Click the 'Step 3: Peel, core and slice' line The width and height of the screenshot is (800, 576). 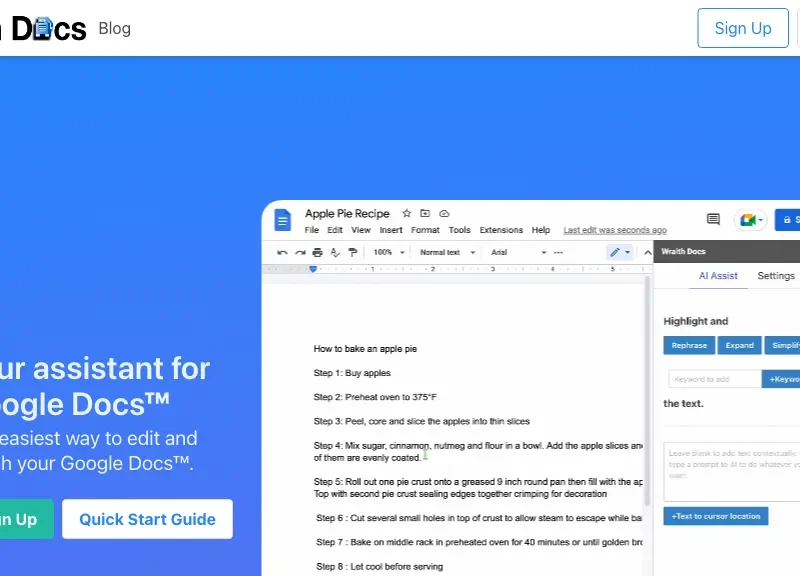421,421
